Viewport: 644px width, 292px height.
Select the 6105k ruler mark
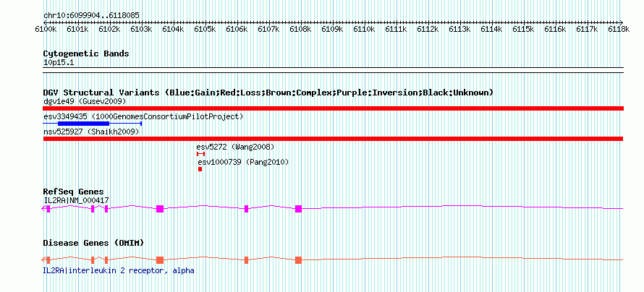tap(204, 29)
